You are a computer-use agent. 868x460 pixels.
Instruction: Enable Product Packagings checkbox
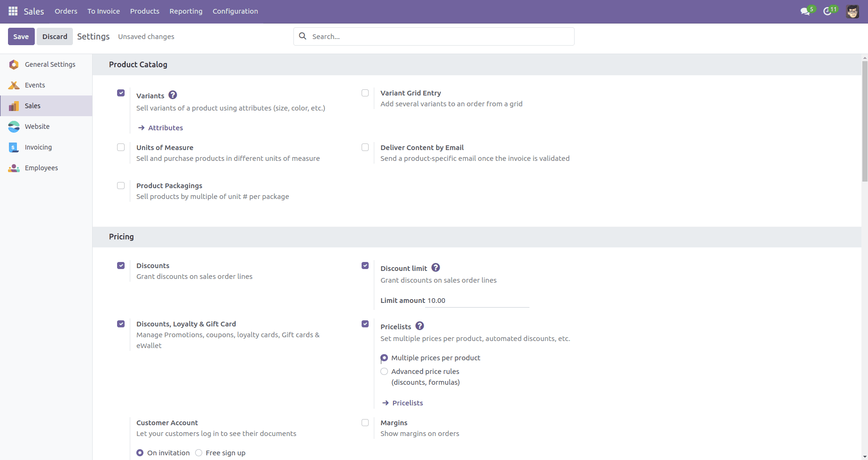(121, 186)
